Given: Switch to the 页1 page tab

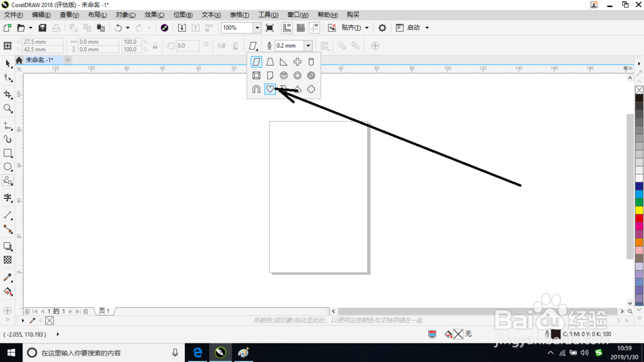Looking at the screenshot, I should [104, 311].
